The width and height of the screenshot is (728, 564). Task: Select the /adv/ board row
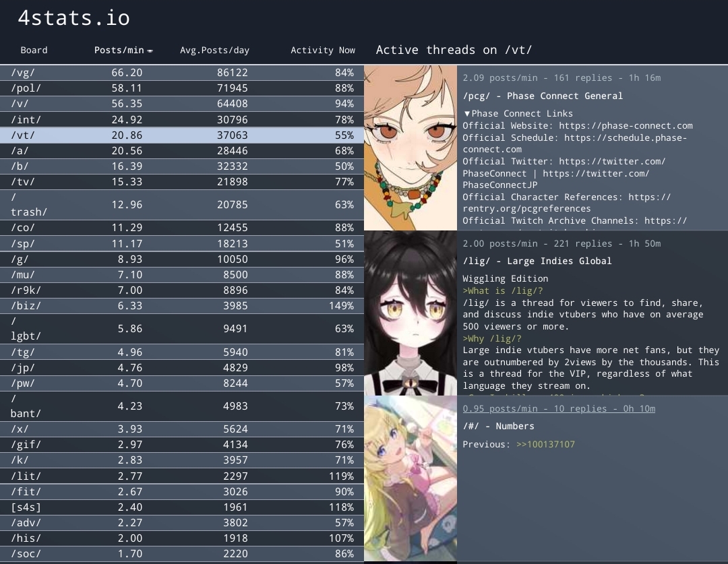click(182, 523)
